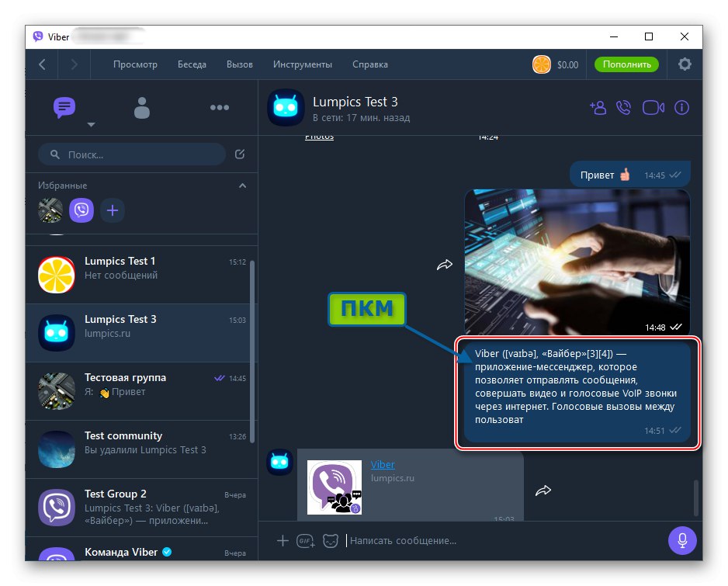The width and height of the screenshot is (728, 586).
Task: Forward the Viber link message
Action: 543,491
